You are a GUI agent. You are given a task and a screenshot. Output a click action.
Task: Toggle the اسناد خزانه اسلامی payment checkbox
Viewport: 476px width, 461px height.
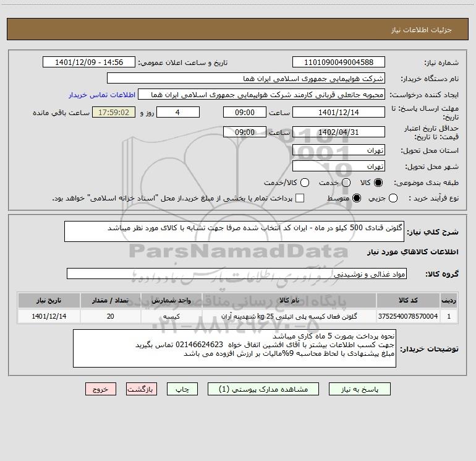point(300,198)
